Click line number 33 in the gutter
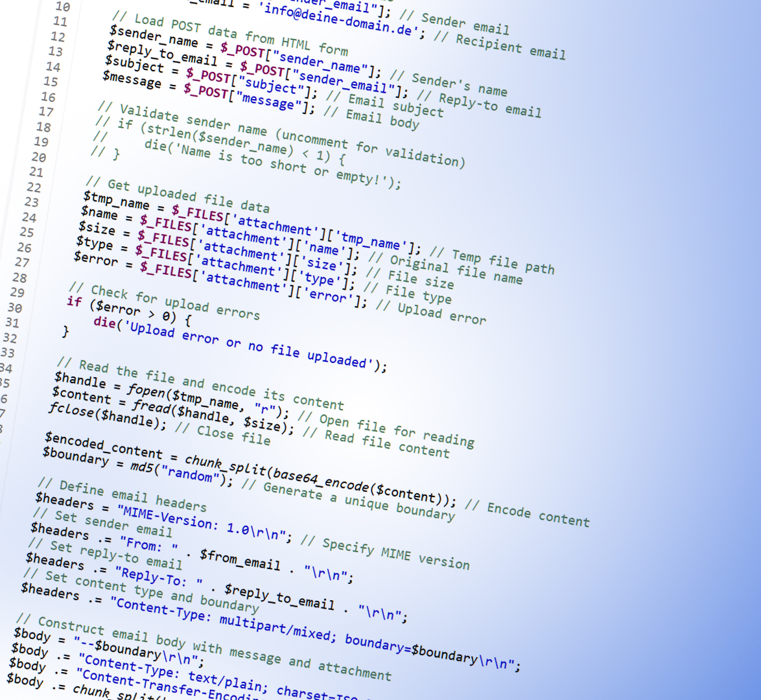761x700 pixels. tap(7, 353)
